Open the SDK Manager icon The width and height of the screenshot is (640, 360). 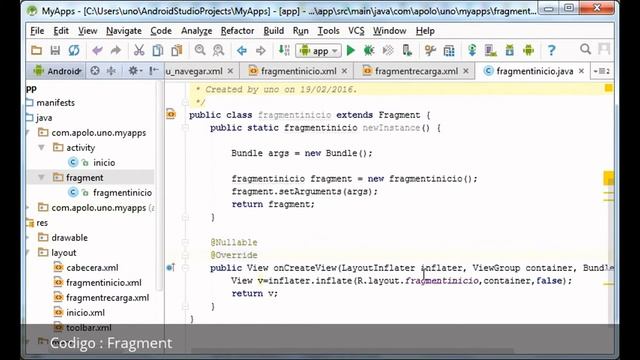tap(509, 50)
